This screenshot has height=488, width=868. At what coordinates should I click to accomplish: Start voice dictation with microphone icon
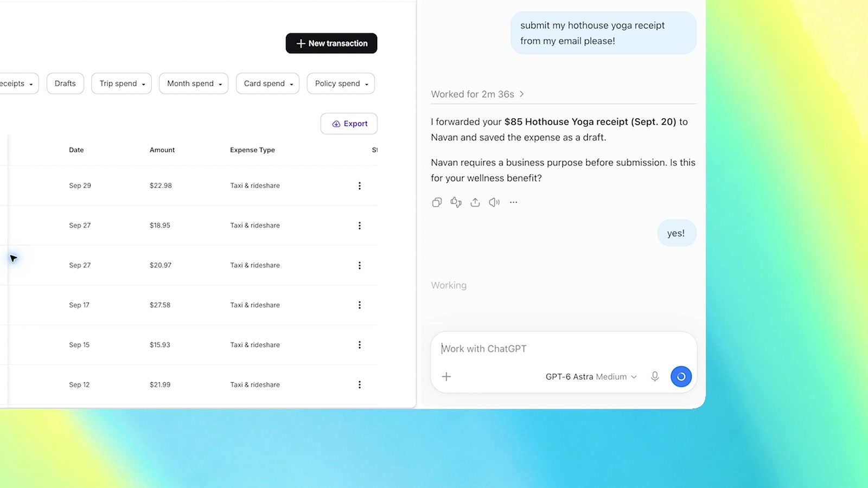655,376
